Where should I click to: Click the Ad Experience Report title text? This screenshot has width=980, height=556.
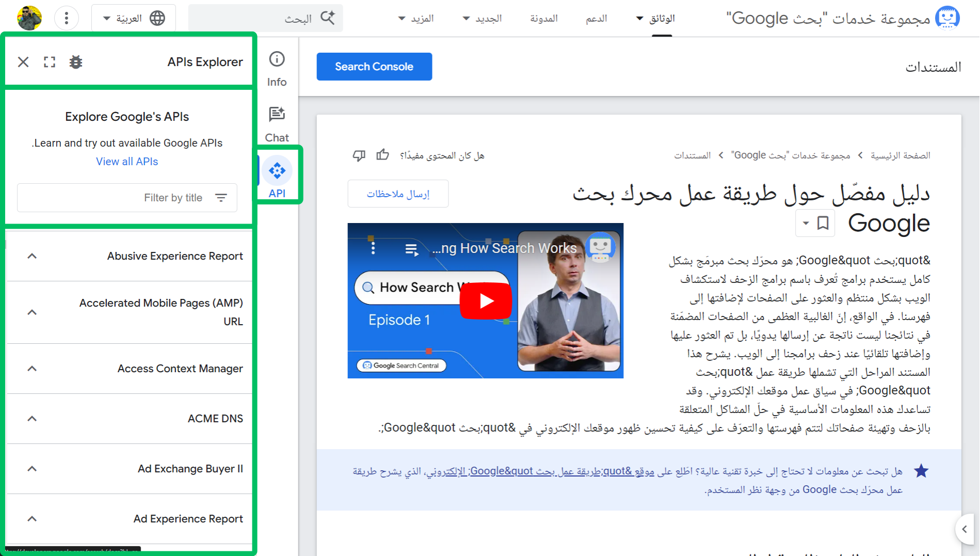click(188, 519)
